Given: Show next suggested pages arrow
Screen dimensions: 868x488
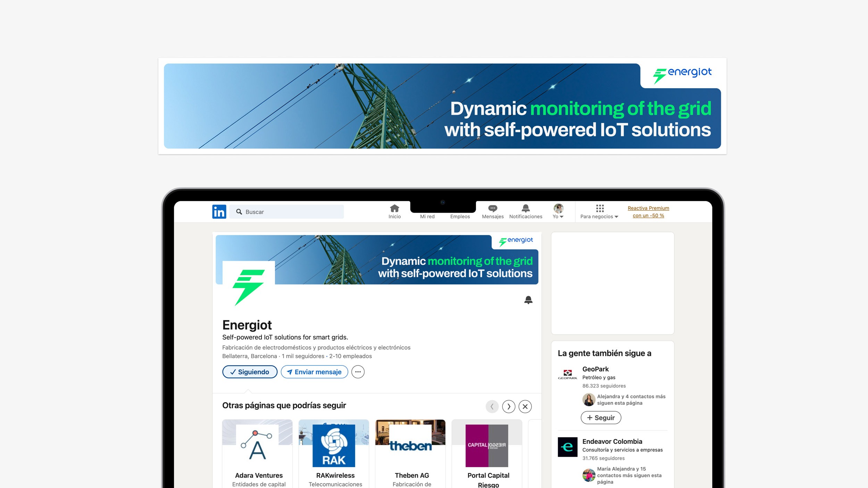Looking at the screenshot, I should coord(509,406).
